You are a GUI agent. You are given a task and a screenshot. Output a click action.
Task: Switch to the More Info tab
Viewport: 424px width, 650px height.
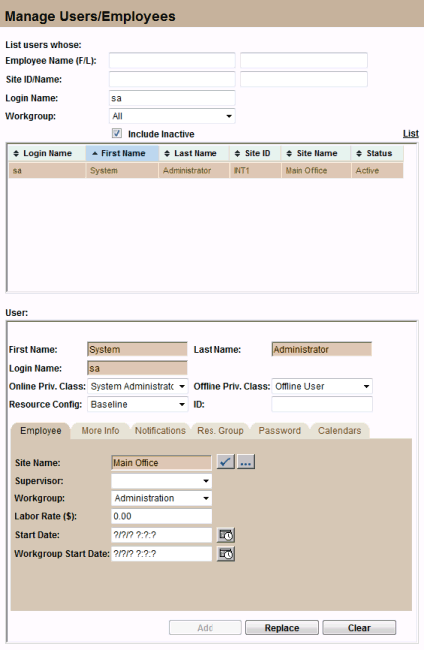pos(100,431)
